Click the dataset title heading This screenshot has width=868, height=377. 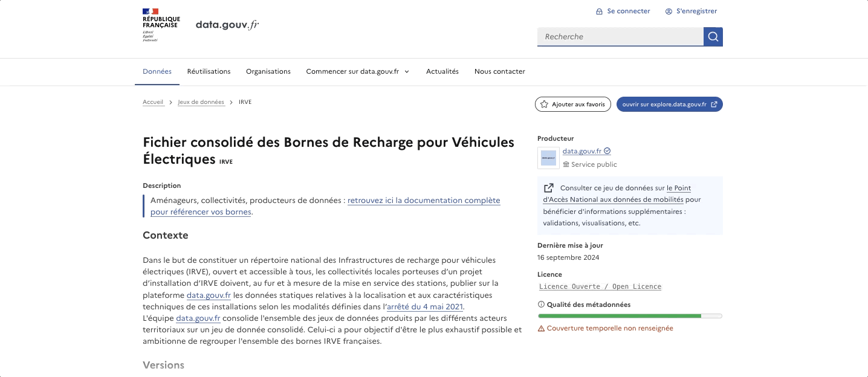(x=328, y=150)
